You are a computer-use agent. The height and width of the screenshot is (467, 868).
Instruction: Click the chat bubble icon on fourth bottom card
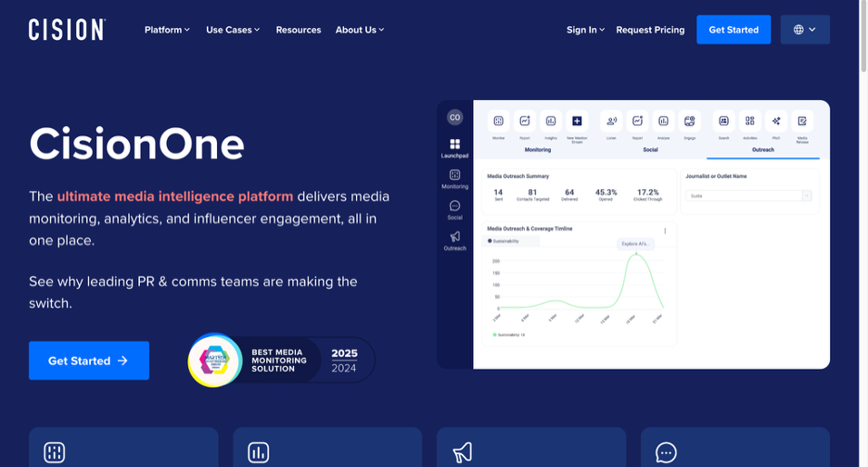point(666,452)
